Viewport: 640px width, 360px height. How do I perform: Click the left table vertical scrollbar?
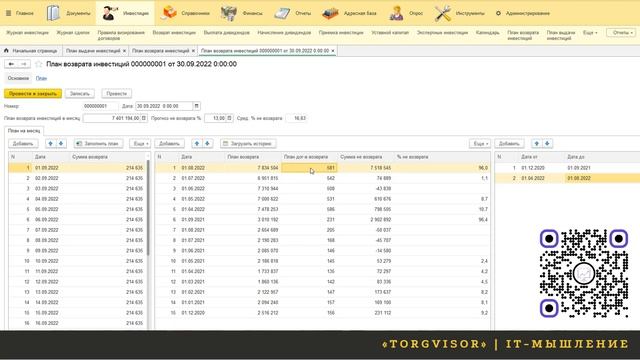[x=148, y=208]
